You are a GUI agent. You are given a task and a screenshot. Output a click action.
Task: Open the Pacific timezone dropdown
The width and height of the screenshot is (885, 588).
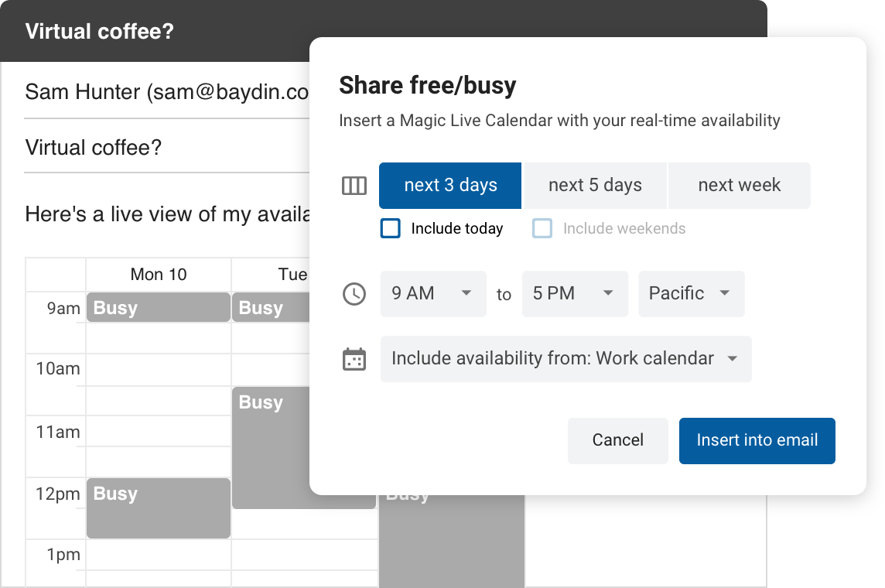pos(691,294)
